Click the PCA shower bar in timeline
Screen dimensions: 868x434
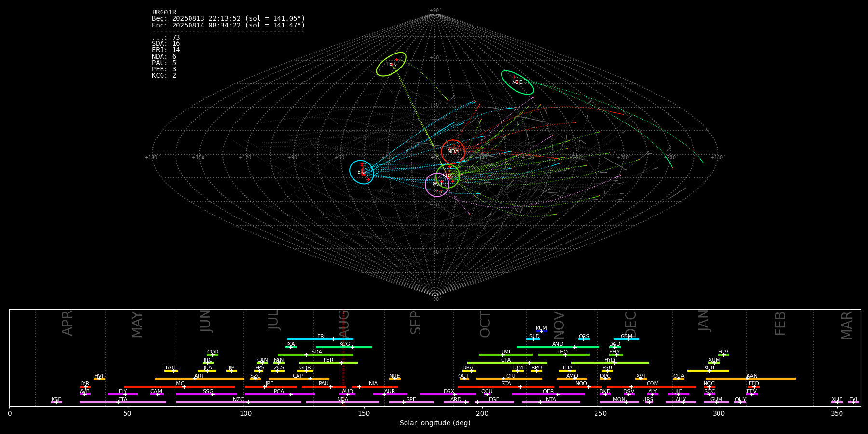pos(280,394)
